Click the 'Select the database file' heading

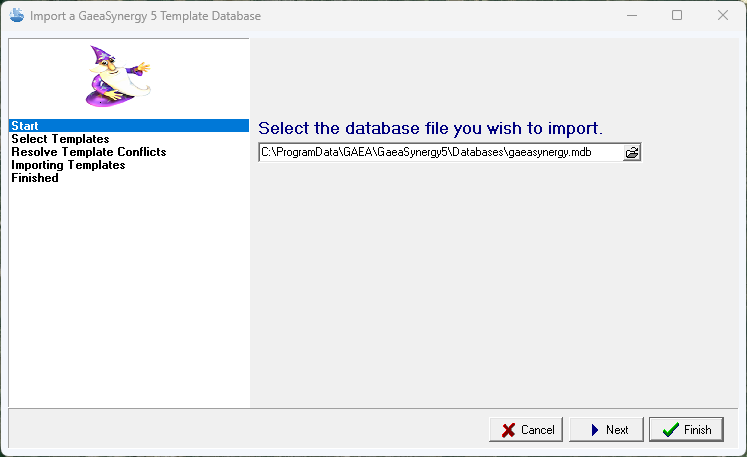point(430,129)
